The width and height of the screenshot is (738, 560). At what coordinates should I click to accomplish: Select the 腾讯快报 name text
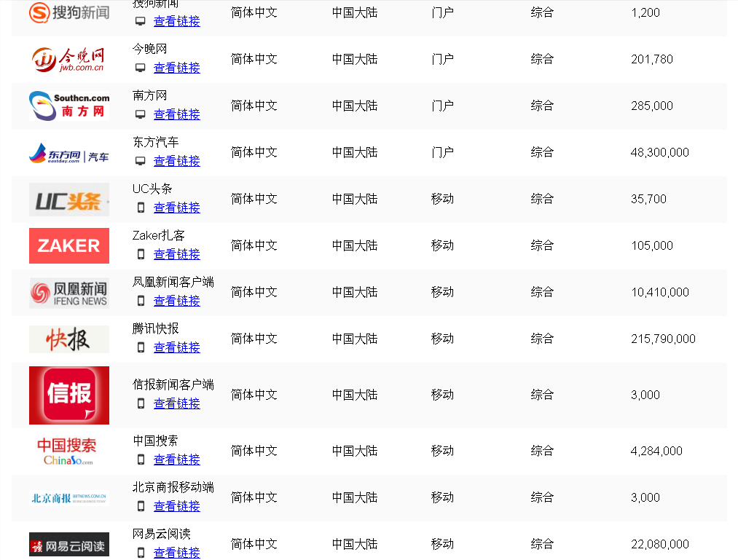coord(156,328)
